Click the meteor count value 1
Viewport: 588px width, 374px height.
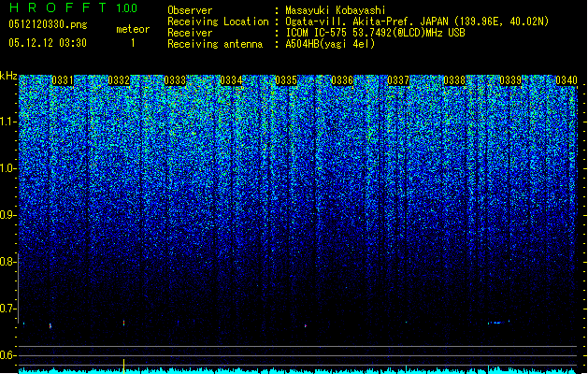[133, 43]
